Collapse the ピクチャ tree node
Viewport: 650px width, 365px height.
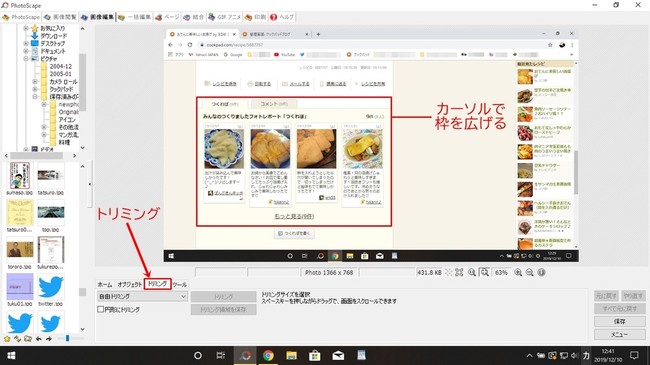(x=26, y=59)
